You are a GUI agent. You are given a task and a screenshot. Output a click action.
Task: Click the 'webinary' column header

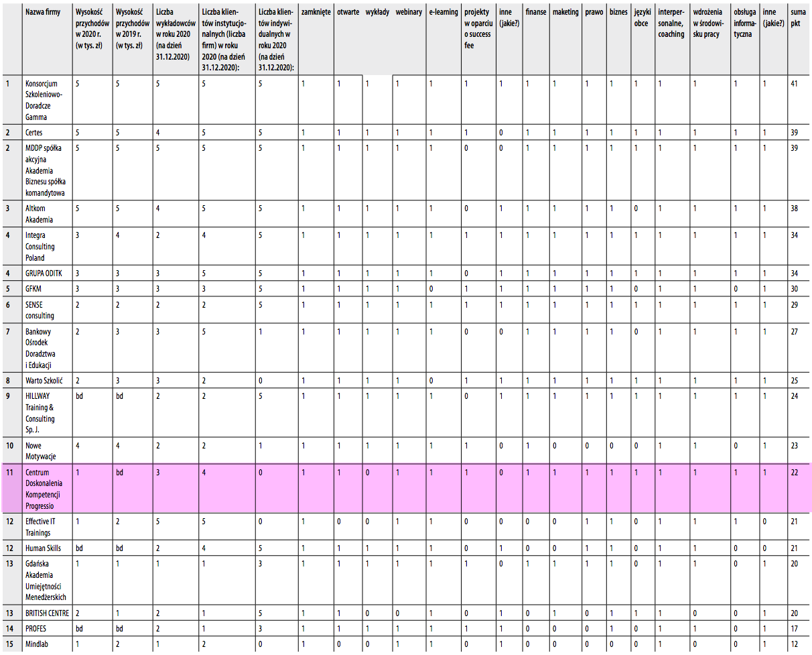point(408,12)
